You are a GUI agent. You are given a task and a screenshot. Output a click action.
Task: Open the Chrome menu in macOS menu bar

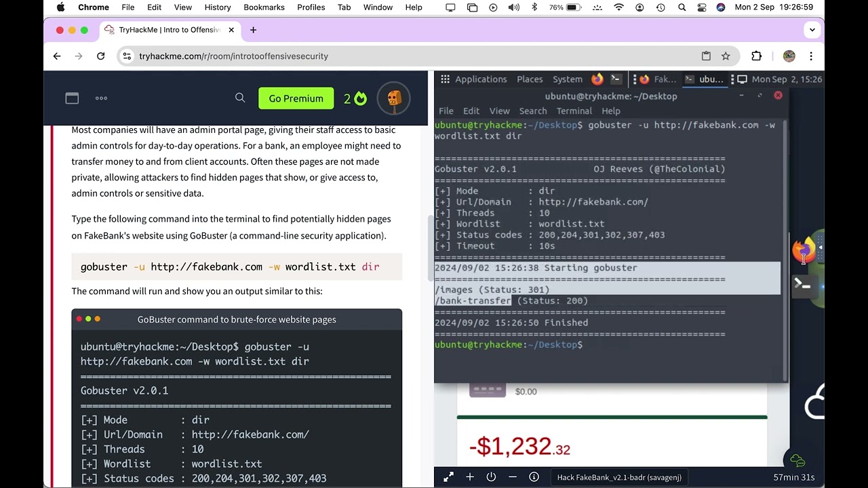(x=94, y=7)
